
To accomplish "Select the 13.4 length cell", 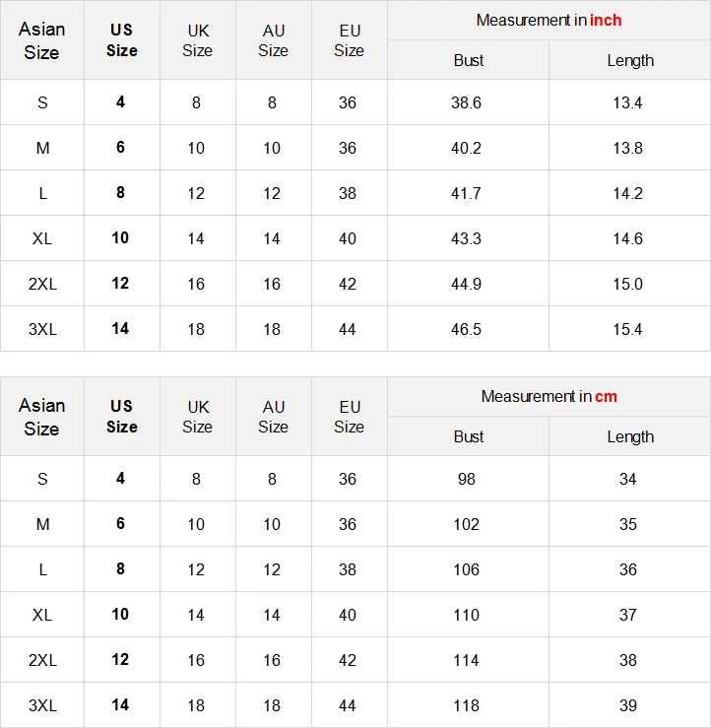I will pos(628,102).
